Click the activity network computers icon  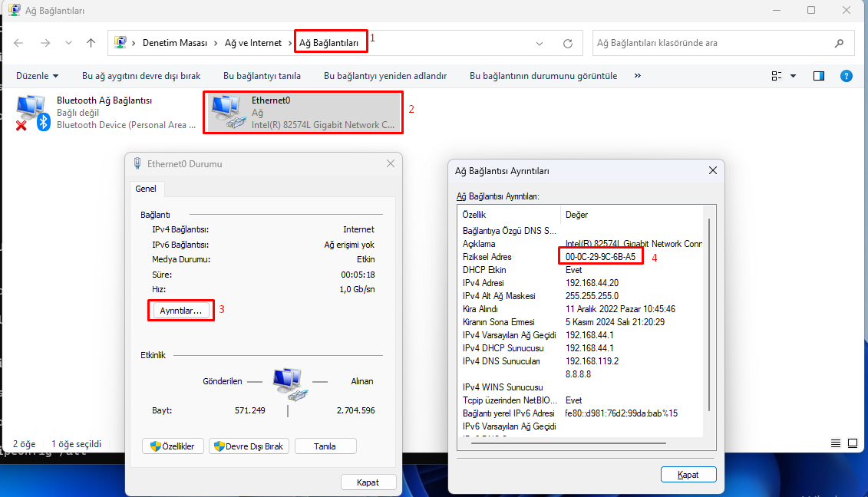click(289, 383)
